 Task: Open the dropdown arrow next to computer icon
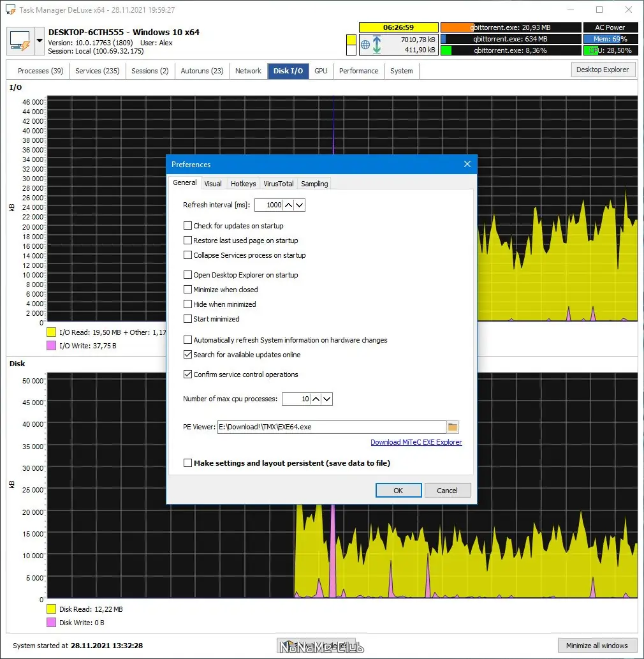pyautogui.click(x=39, y=41)
